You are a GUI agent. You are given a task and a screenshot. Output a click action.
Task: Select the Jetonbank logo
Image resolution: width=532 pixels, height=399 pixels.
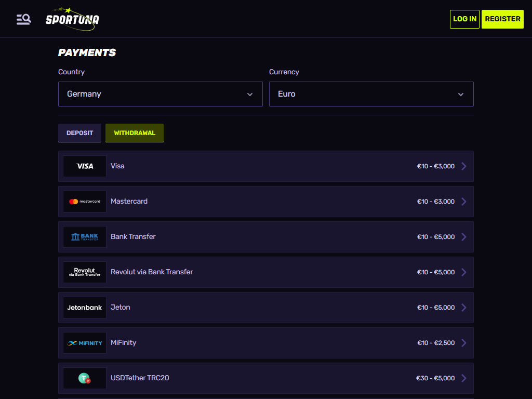[85, 308]
